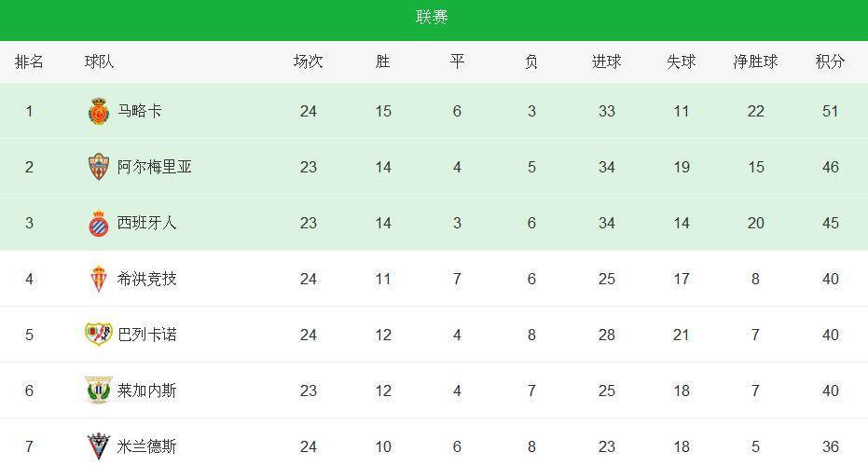868x466 pixels.
Task: Click the 失球 column header
Action: click(x=682, y=62)
